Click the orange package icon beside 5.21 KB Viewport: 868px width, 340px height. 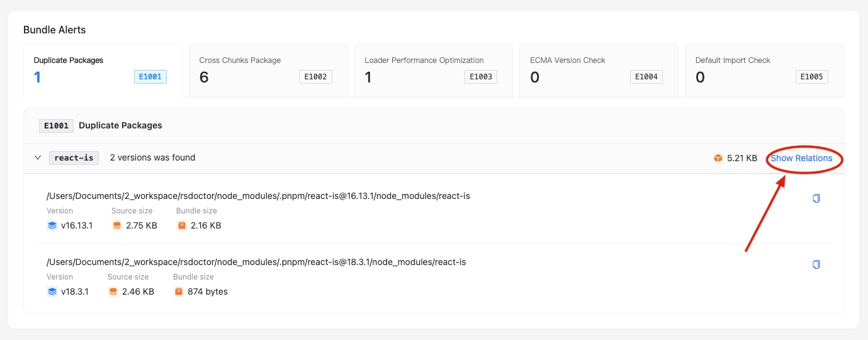718,158
